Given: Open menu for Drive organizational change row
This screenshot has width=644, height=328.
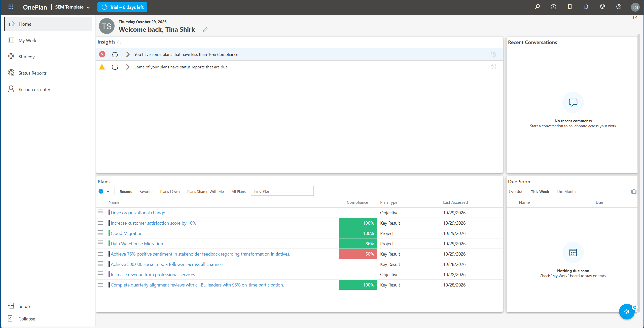Looking at the screenshot, I should pos(100,213).
